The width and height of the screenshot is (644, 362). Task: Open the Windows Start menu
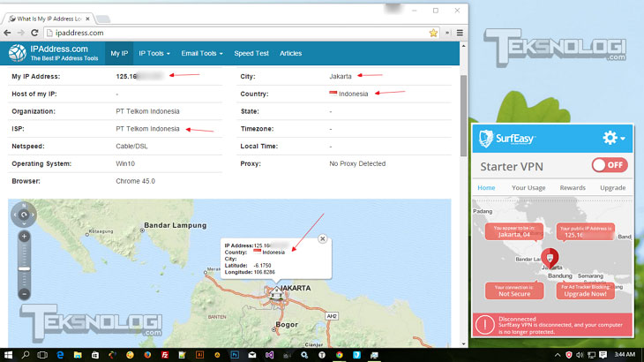8,355
